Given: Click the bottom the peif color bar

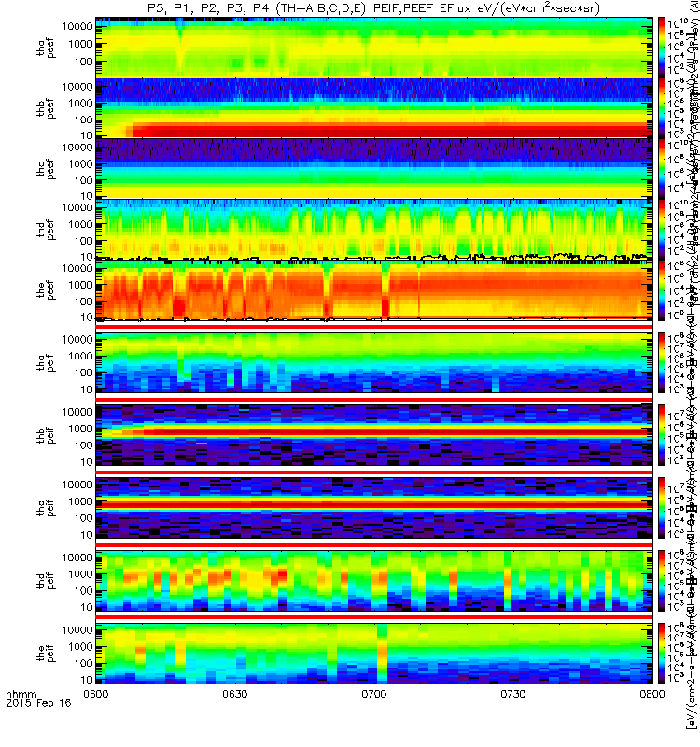Looking at the screenshot, I should (x=662, y=653).
